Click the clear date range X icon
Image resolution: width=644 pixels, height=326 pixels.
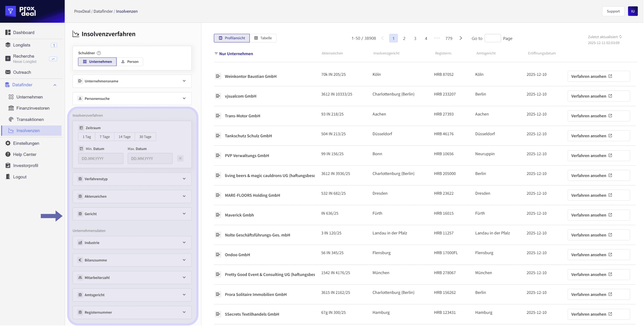pos(180,158)
